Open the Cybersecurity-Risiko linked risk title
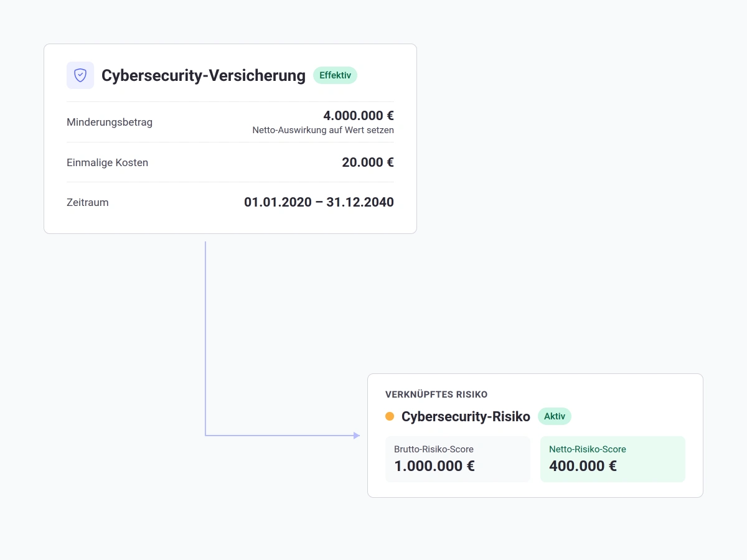Screen dimensions: 747x560 [x=466, y=416]
